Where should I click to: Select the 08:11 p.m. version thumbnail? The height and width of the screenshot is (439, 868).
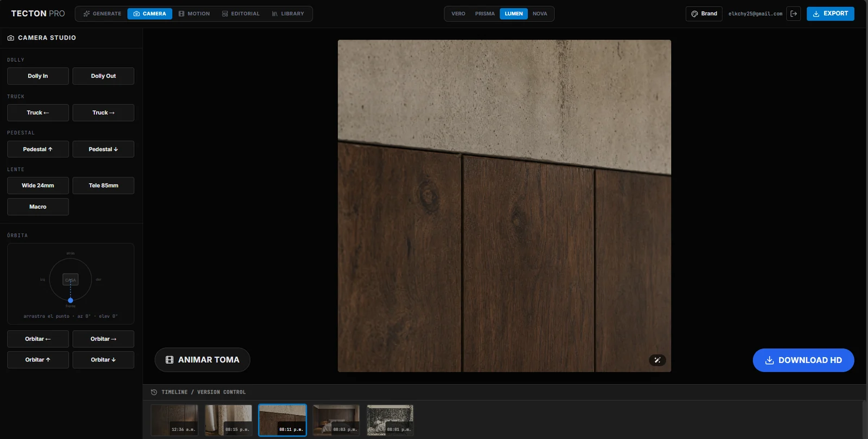coord(283,420)
